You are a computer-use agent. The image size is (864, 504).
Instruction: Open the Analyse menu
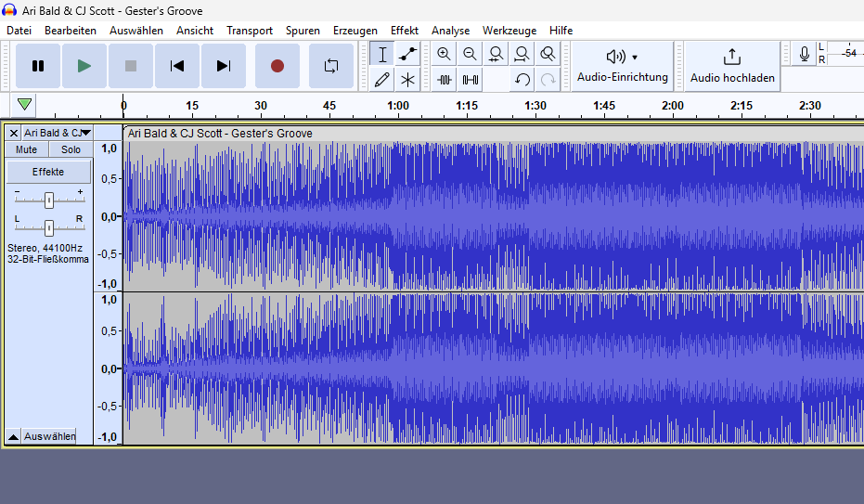pos(451,31)
